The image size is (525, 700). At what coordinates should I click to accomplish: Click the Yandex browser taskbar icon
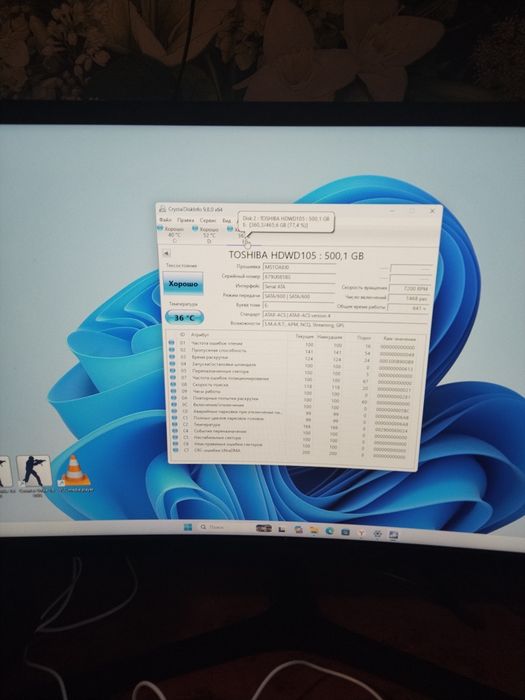[x=362, y=533]
